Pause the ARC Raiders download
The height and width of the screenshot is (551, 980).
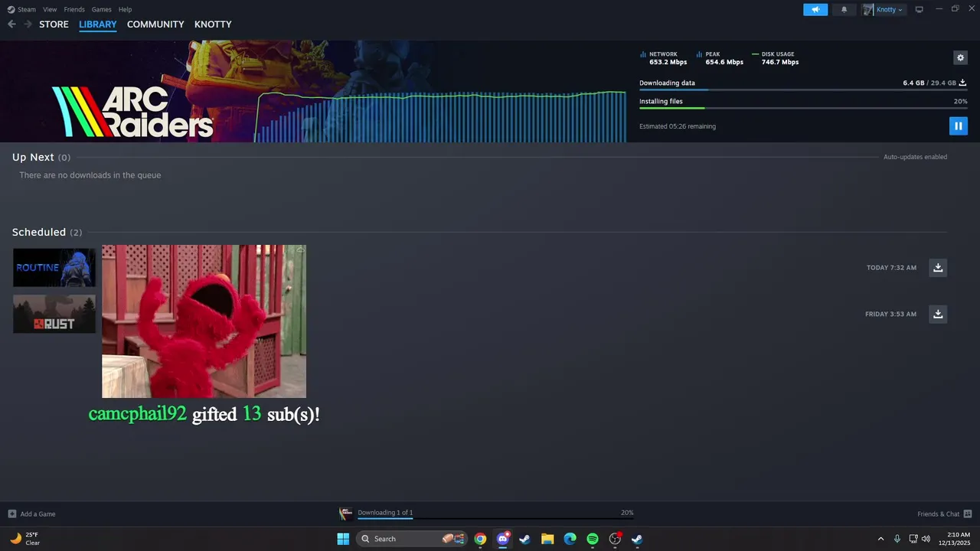pos(958,126)
